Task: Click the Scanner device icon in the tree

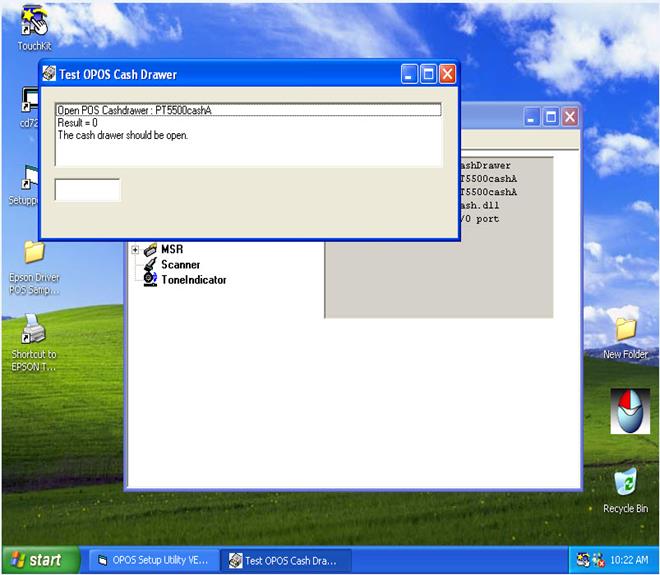Action: coord(150,265)
